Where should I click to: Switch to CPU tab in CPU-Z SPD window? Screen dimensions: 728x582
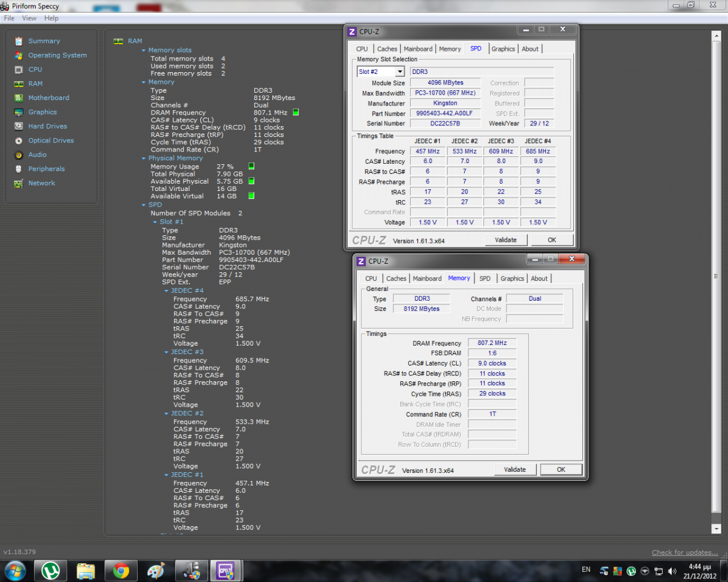(362, 49)
